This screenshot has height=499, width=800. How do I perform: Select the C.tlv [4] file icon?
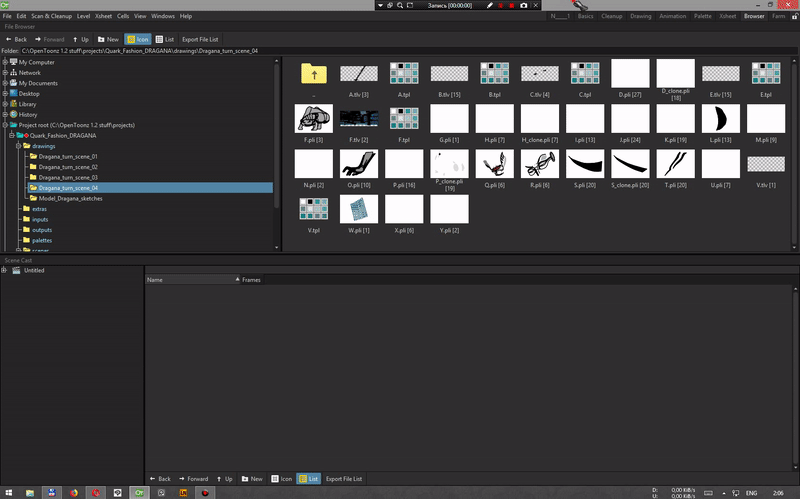pyautogui.click(x=540, y=73)
